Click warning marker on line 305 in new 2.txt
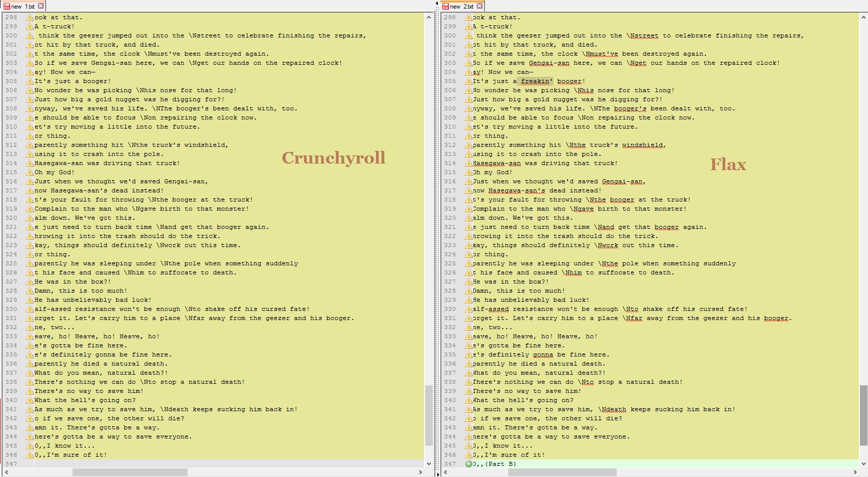 (468, 81)
